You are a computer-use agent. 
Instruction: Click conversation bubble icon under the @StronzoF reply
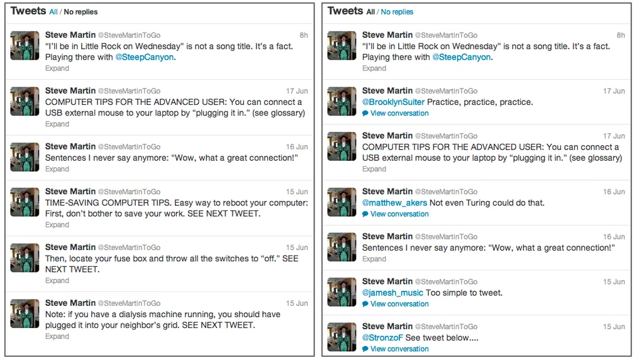pyautogui.click(x=365, y=349)
